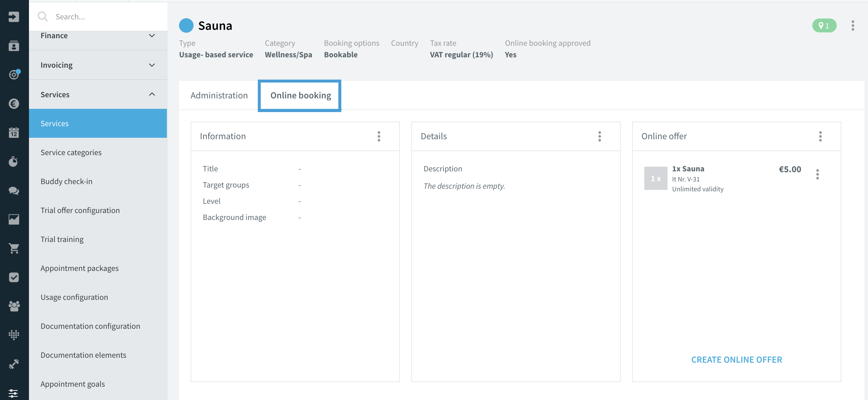
Task: Open the calendar icon showing 12
Action: click(x=14, y=133)
